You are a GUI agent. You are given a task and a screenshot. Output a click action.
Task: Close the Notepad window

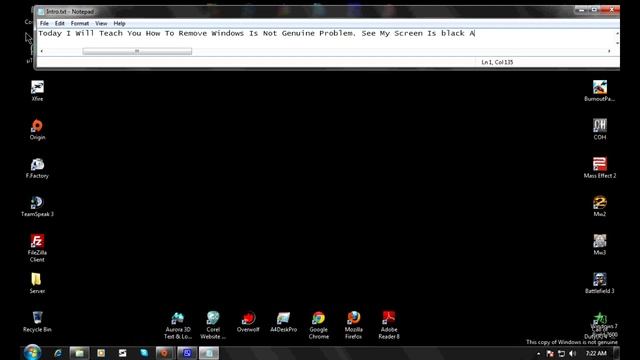pos(611,9)
